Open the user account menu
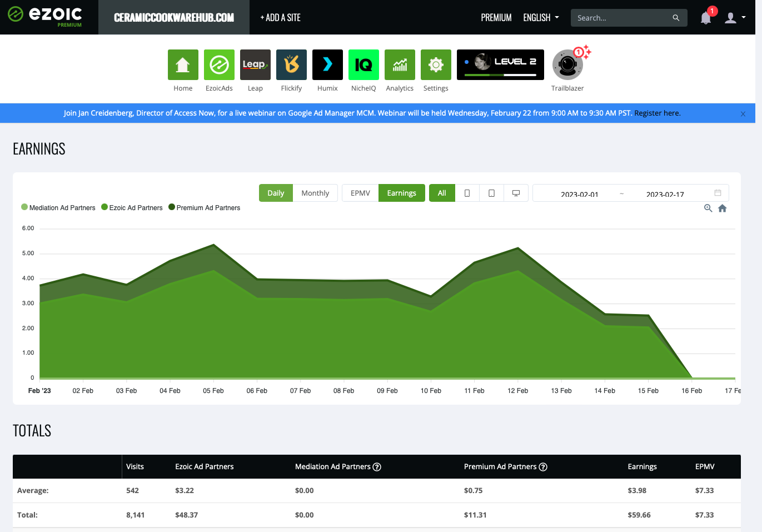Image resolution: width=762 pixels, height=532 pixels. (735, 18)
